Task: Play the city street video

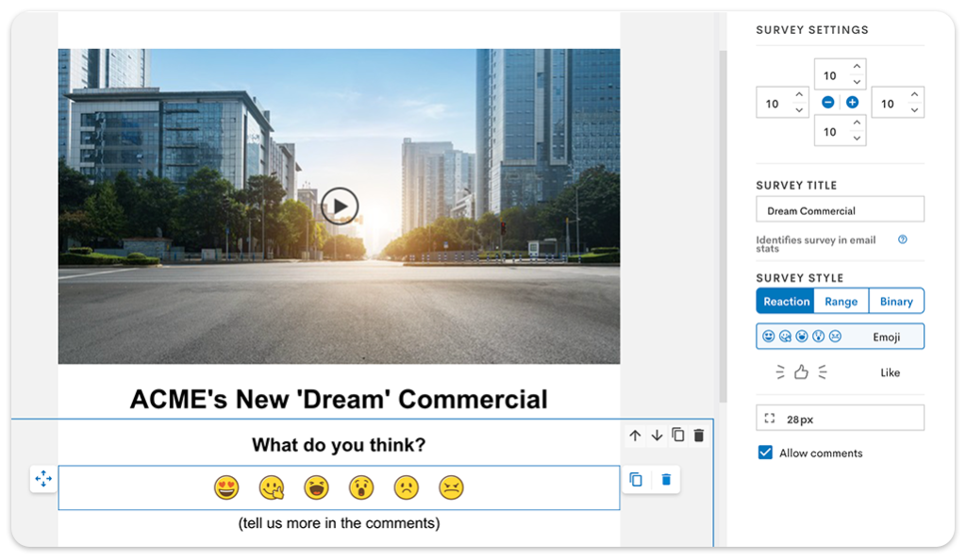Action: click(x=340, y=206)
